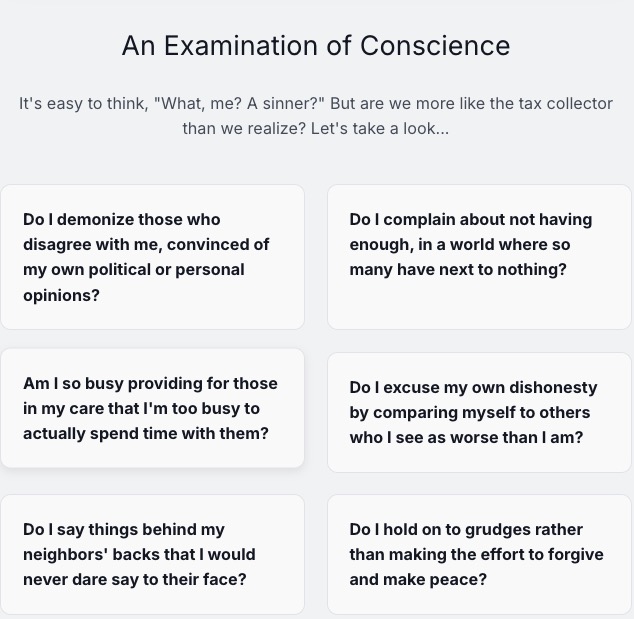Click the text "never dare say to their face?"
The height and width of the screenshot is (619, 634).
point(135,579)
